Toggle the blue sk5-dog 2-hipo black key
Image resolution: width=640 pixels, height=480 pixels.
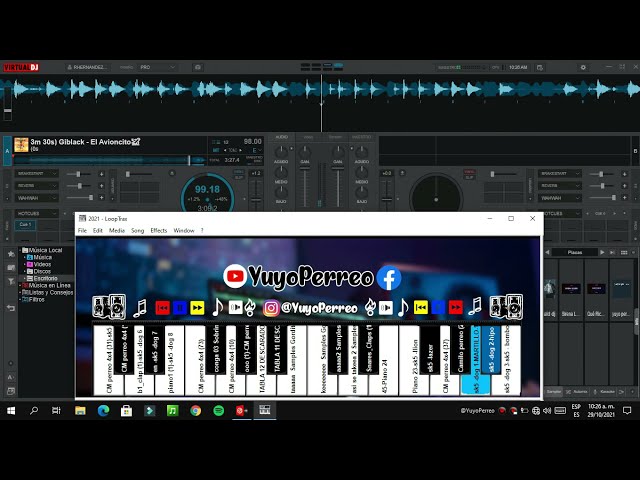tap(491, 349)
